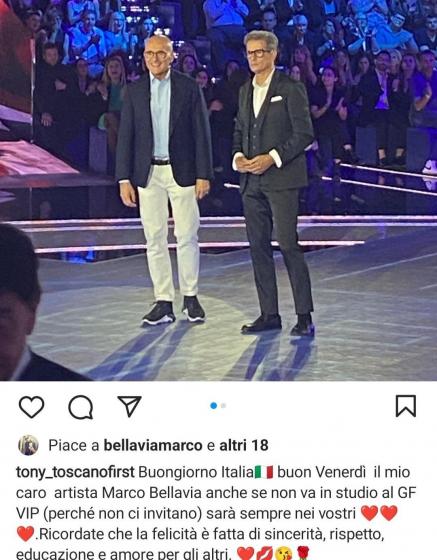Tap the bald man in white pants
Image resolution: width=437 pixels, height=560 pixels.
click(164, 180)
